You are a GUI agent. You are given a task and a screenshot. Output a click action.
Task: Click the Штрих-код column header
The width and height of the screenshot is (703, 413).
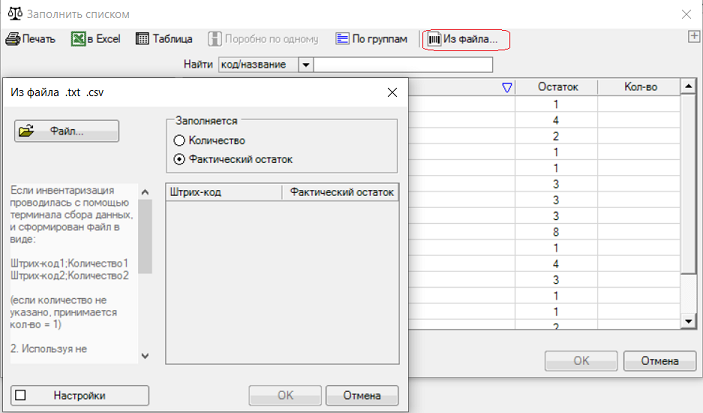(223, 192)
